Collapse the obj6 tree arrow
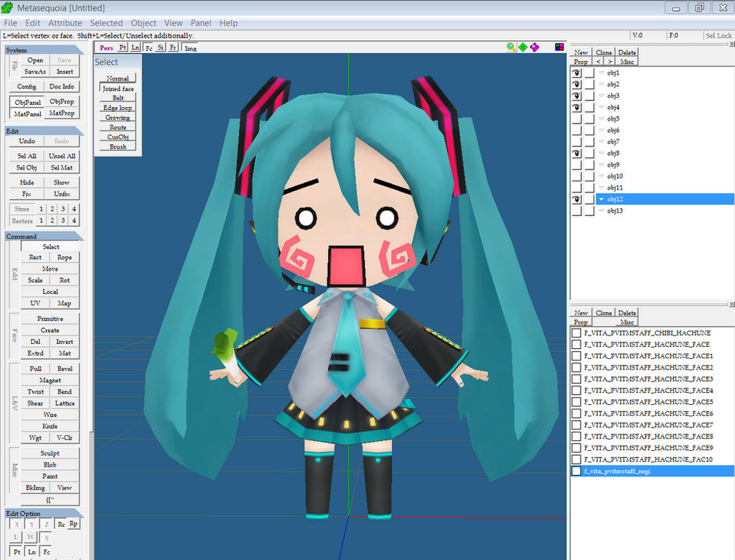The image size is (735, 560). pyautogui.click(x=601, y=131)
